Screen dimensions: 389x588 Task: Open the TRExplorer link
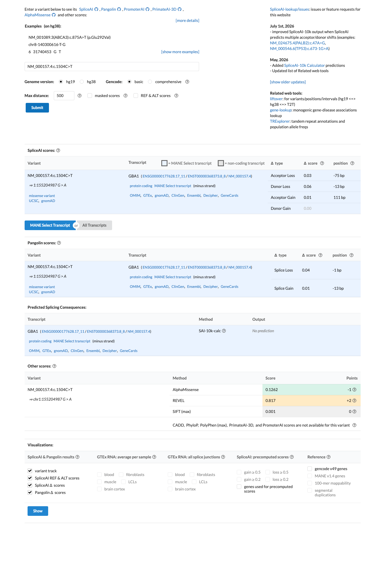(x=280, y=121)
